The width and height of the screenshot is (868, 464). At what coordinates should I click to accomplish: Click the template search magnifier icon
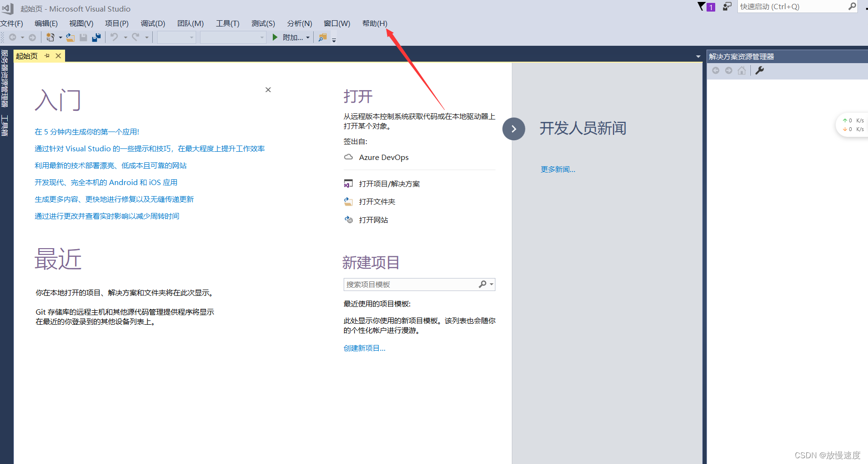tap(482, 284)
